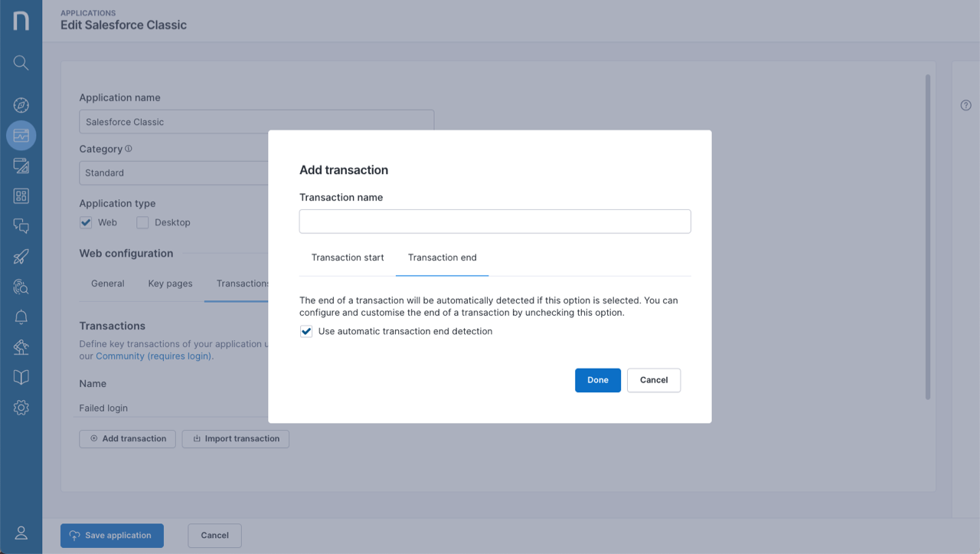
Task: Select the Key pages tab
Action: point(170,283)
